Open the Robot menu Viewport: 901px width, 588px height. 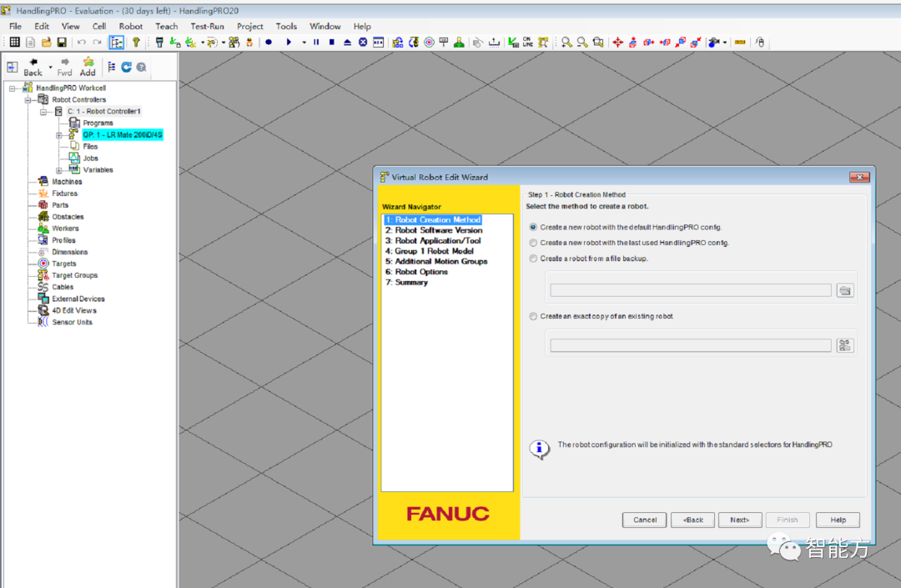point(130,27)
